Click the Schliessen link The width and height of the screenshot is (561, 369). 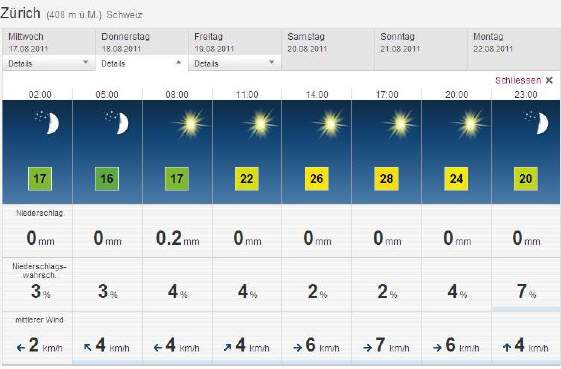point(518,81)
